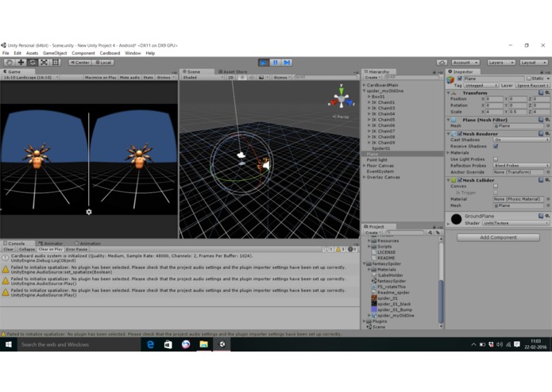Select the Rotate tool
552x392 pixels.
tap(33, 63)
